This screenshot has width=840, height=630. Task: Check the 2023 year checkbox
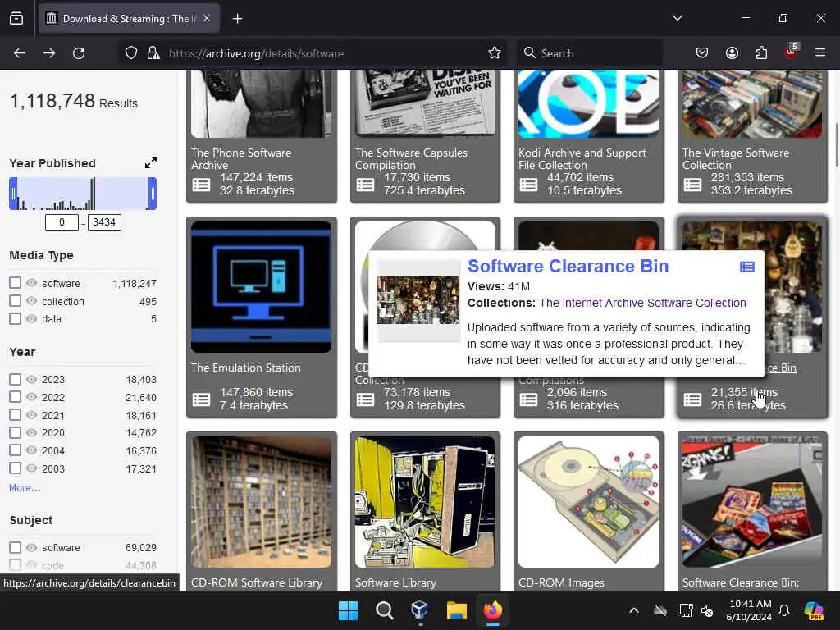[x=15, y=379]
